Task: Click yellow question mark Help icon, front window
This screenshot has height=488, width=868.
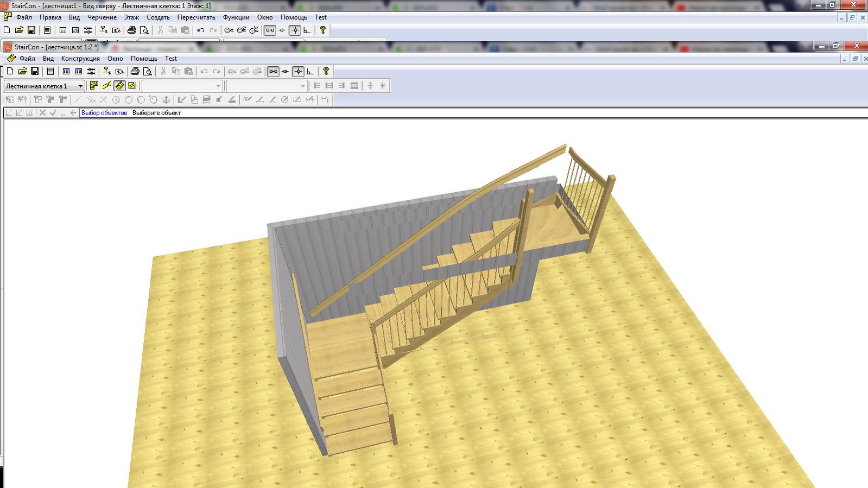Action: click(326, 71)
